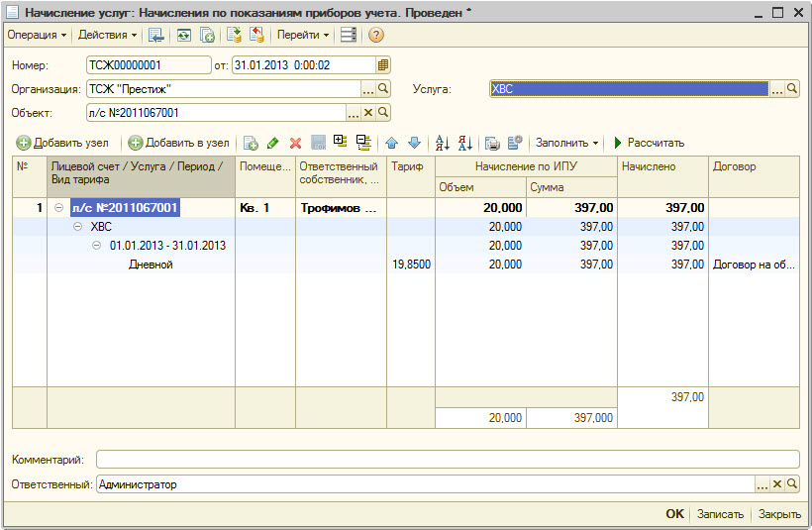Click the red delete row icon
This screenshot has width=812, height=530.
click(295, 143)
